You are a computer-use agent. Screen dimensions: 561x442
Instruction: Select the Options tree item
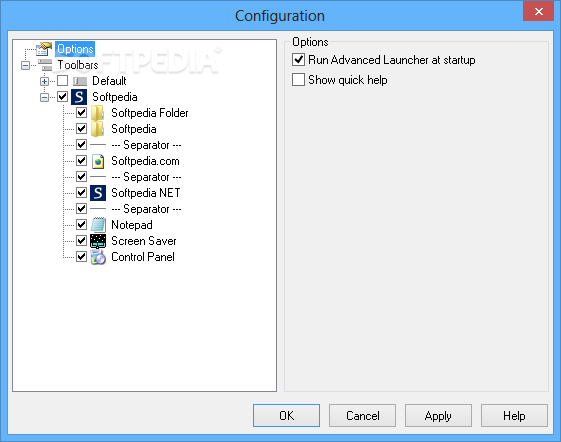point(75,49)
